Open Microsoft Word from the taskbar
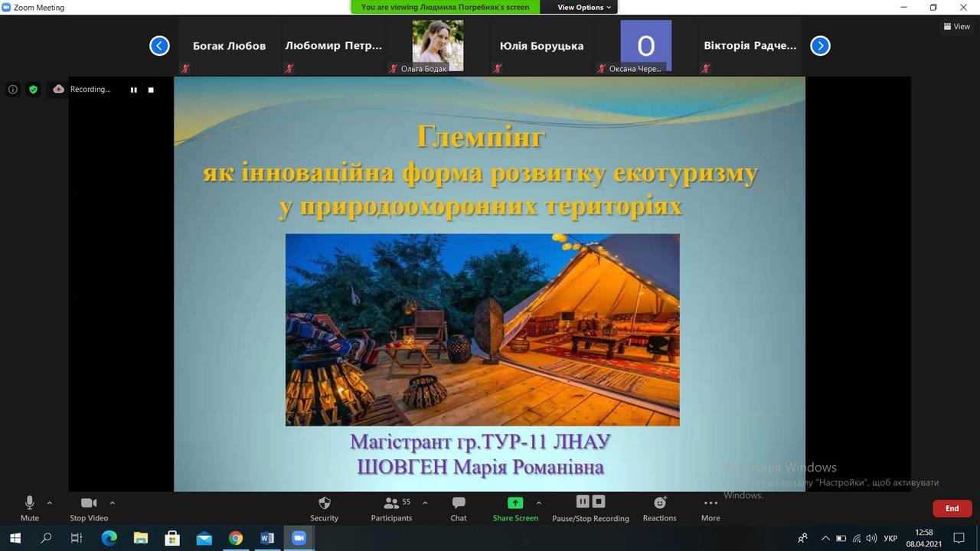 pos(267,538)
